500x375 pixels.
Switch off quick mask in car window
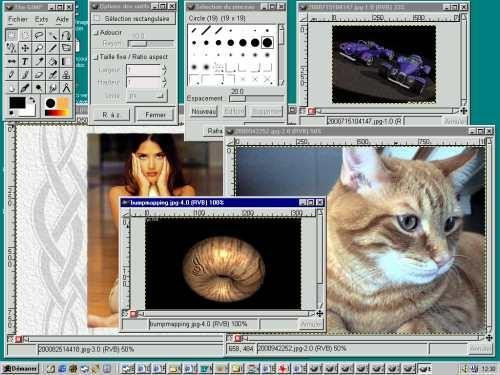click(303, 111)
